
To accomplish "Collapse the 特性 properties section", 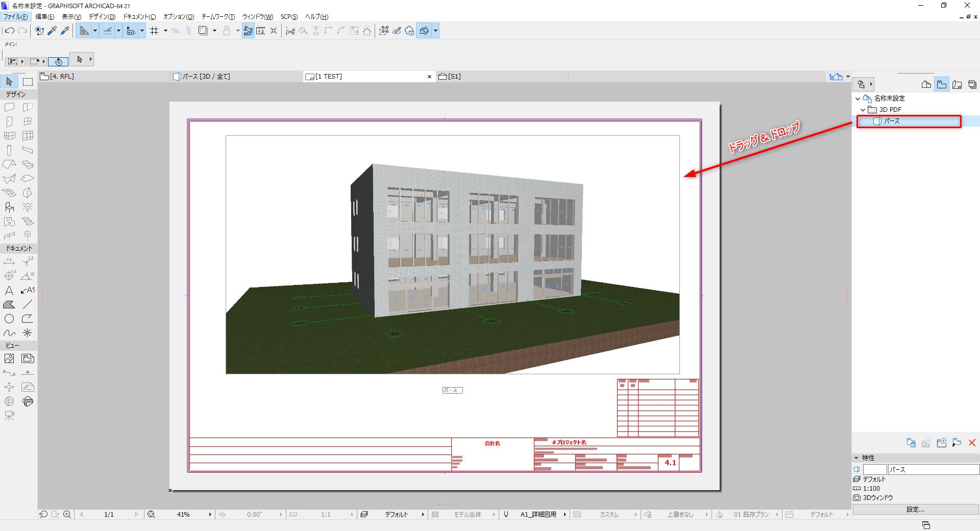I will [856, 458].
